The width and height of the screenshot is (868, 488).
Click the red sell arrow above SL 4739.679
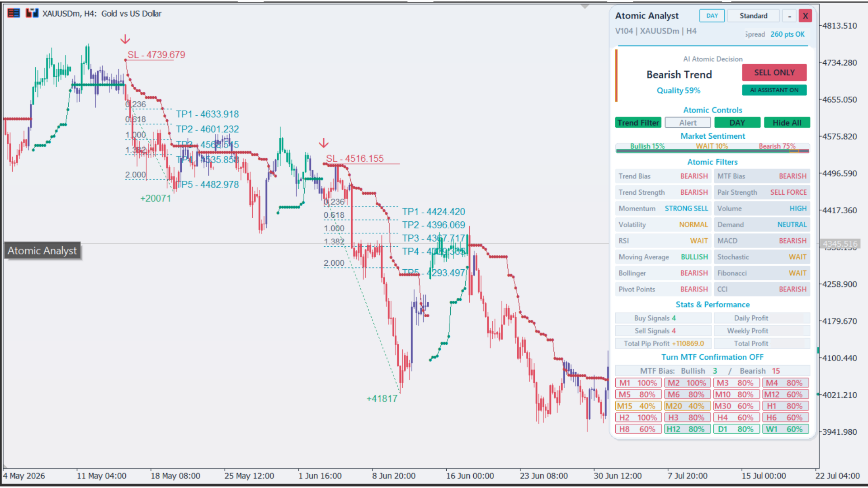pyautogui.click(x=125, y=40)
